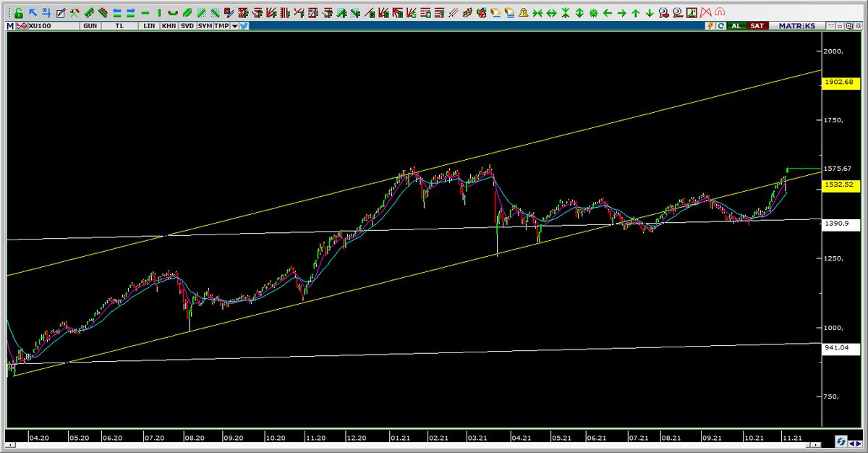Select the blue arrow pointer tool
This screenshot has width=868, height=453.
33,12
